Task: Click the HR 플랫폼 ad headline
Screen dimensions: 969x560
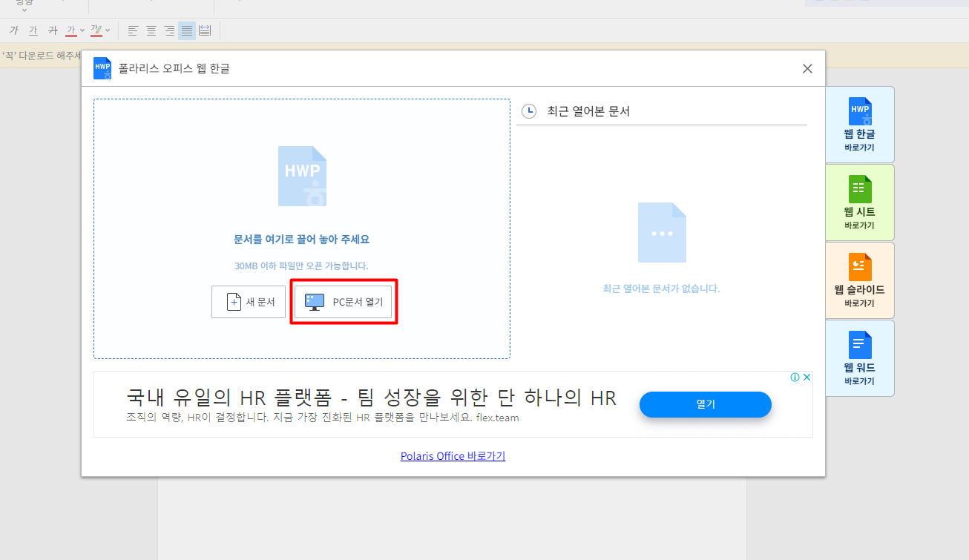Action: click(x=372, y=398)
